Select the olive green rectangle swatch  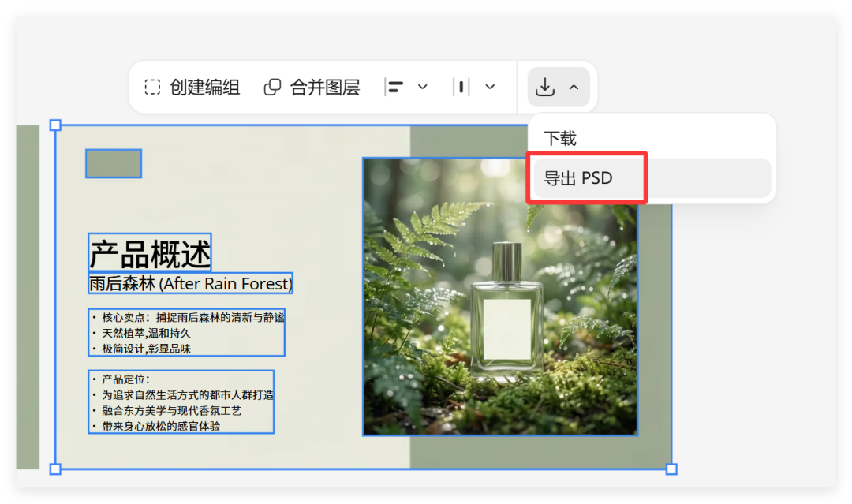113,163
